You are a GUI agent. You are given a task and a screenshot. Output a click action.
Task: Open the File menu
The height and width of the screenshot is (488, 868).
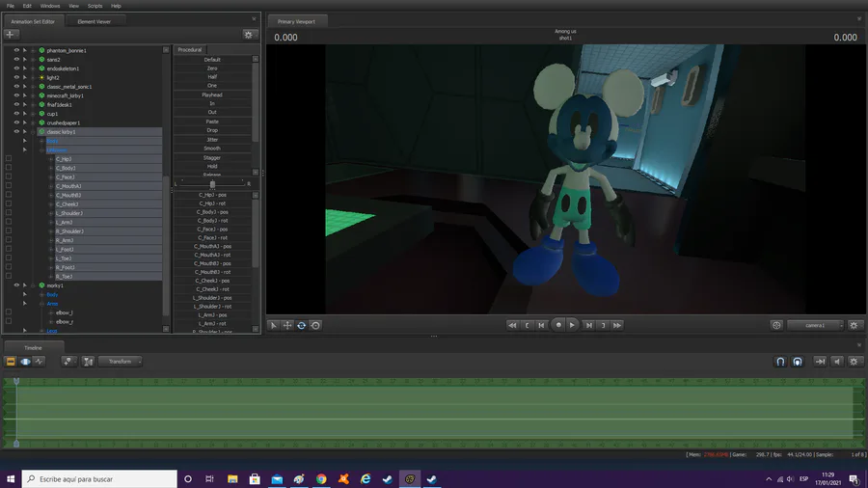pos(11,6)
